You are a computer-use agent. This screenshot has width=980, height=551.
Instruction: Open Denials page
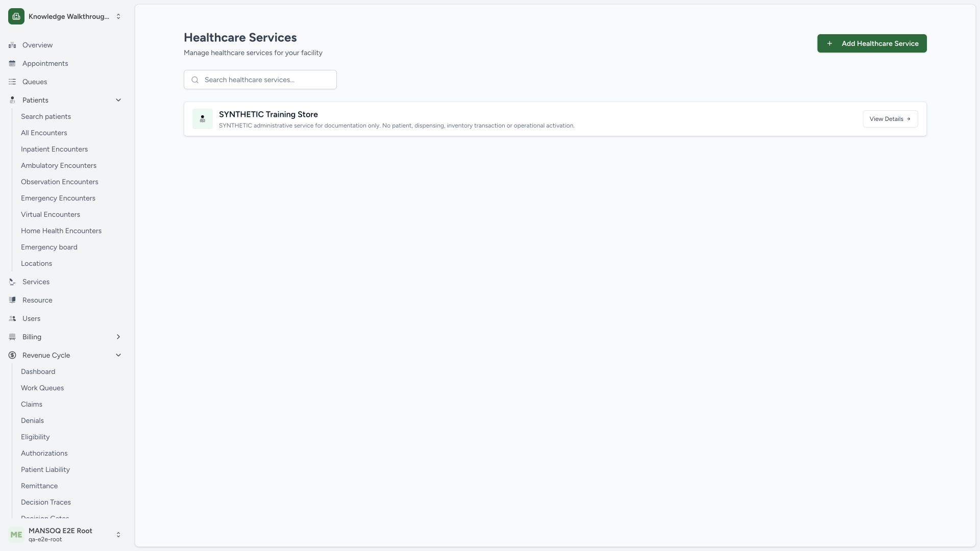(x=32, y=420)
